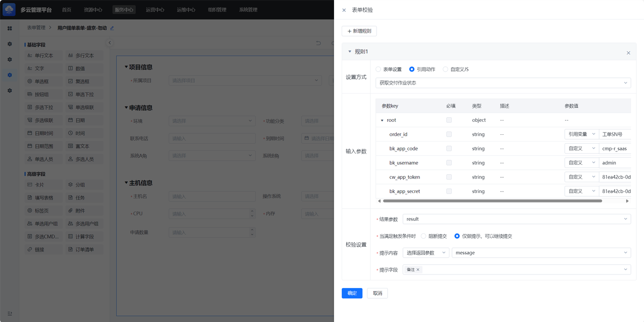
Task: Open 服务中心 in top navigation
Action: click(124, 10)
